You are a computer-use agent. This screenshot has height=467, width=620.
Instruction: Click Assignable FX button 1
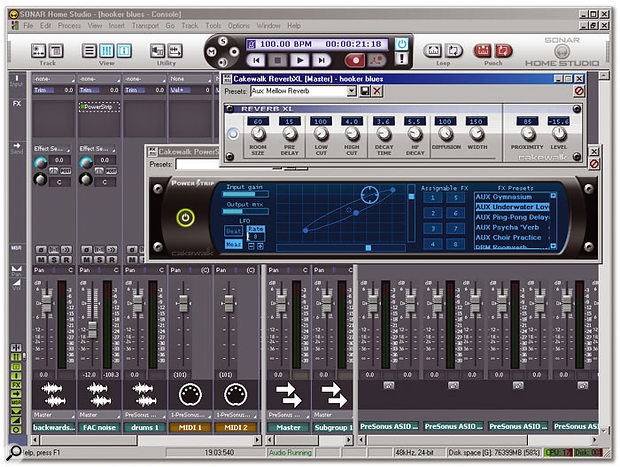(433, 198)
